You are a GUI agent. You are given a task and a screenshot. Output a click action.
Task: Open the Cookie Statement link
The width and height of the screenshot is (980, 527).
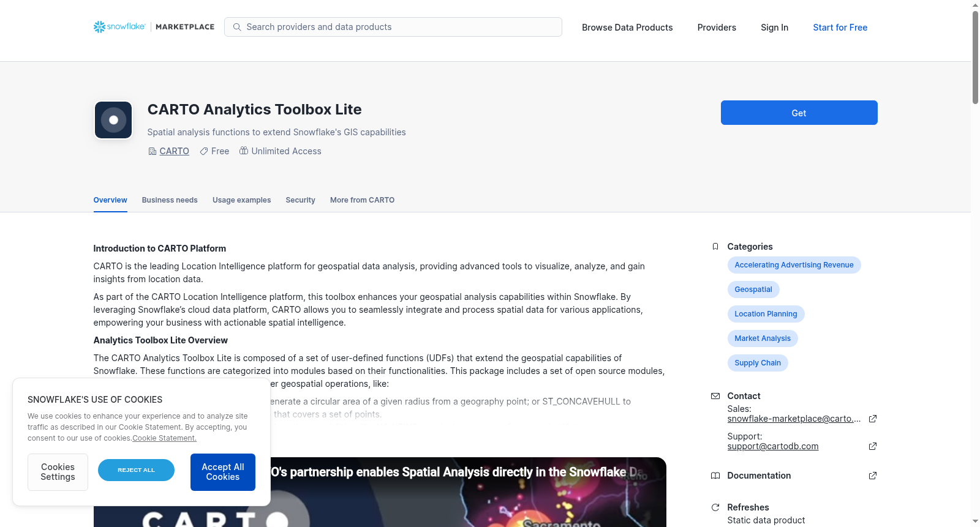[164, 438]
